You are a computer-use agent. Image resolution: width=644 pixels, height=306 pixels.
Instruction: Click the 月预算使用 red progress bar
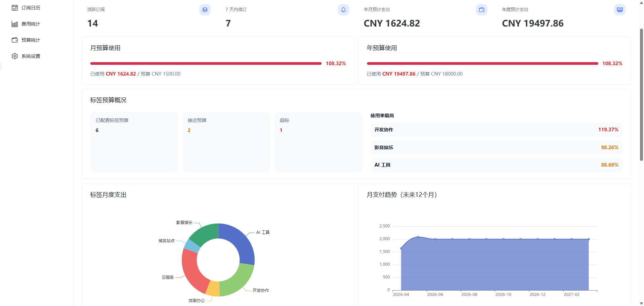[206, 63]
